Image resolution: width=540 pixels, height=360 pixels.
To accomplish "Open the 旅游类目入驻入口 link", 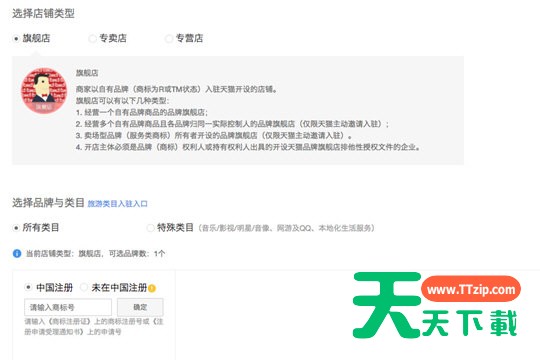I will (117, 204).
